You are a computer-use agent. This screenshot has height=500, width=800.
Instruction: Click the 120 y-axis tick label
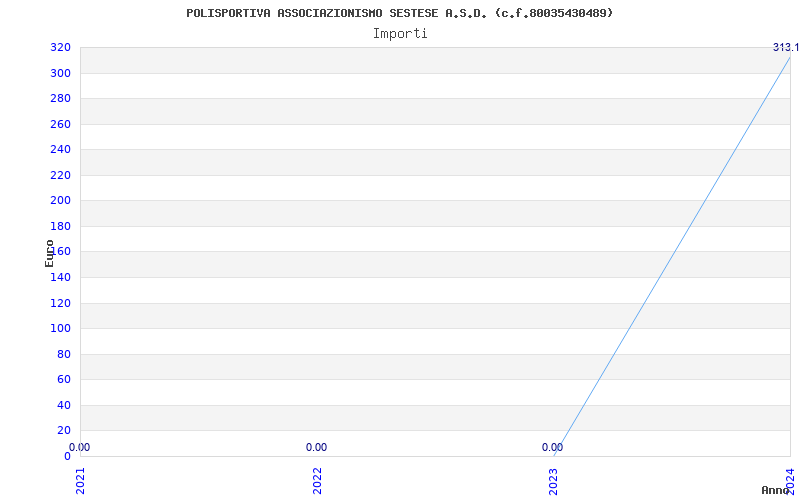(60, 303)
